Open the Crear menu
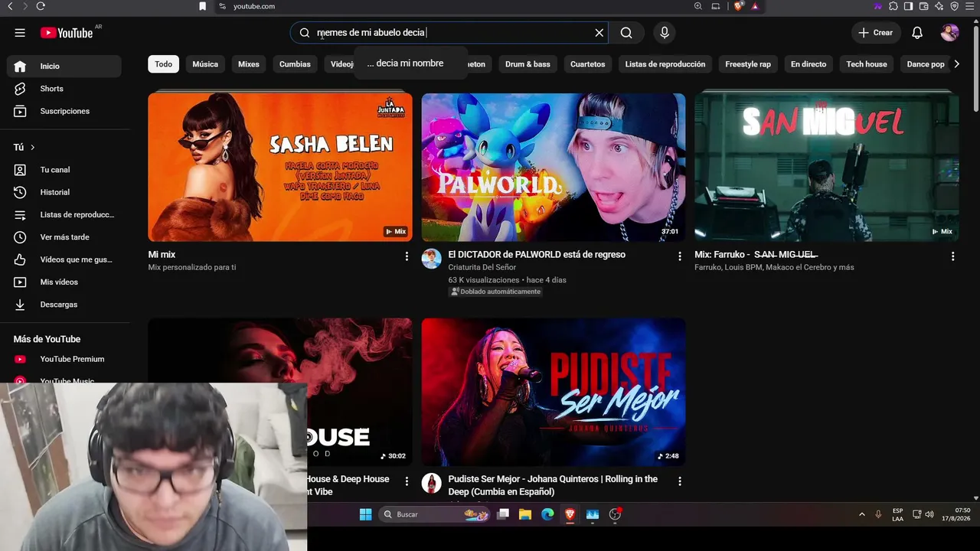Image resolution: width=980 pixels, height=551 pixels. click(x=876, y=33)
